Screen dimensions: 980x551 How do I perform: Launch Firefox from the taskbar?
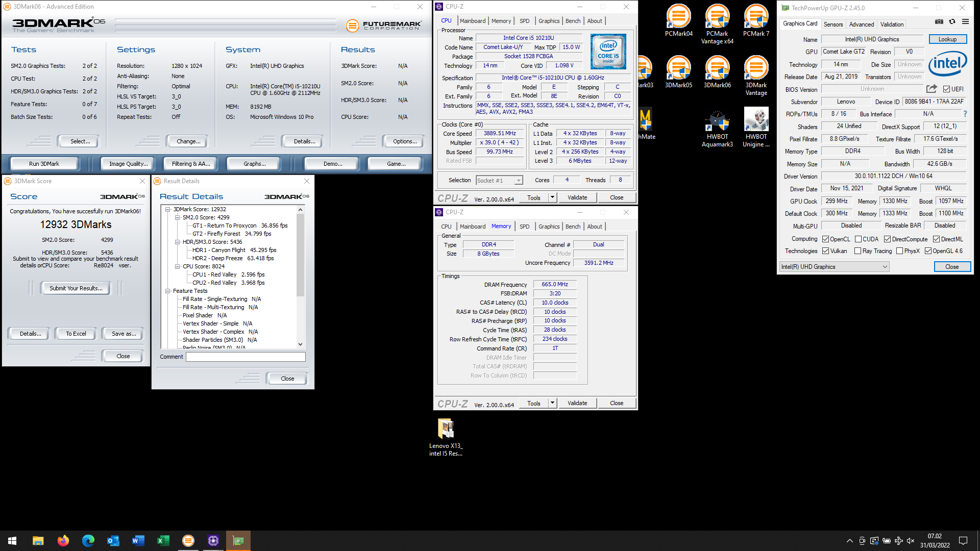[x=63, y=541]
